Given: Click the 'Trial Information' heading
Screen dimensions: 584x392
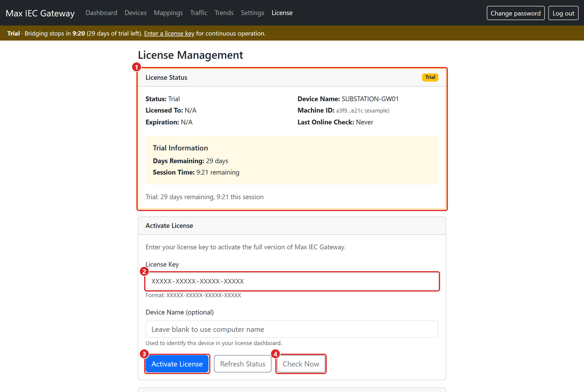Looking at the screenshot, I should (x=180, y=148).
